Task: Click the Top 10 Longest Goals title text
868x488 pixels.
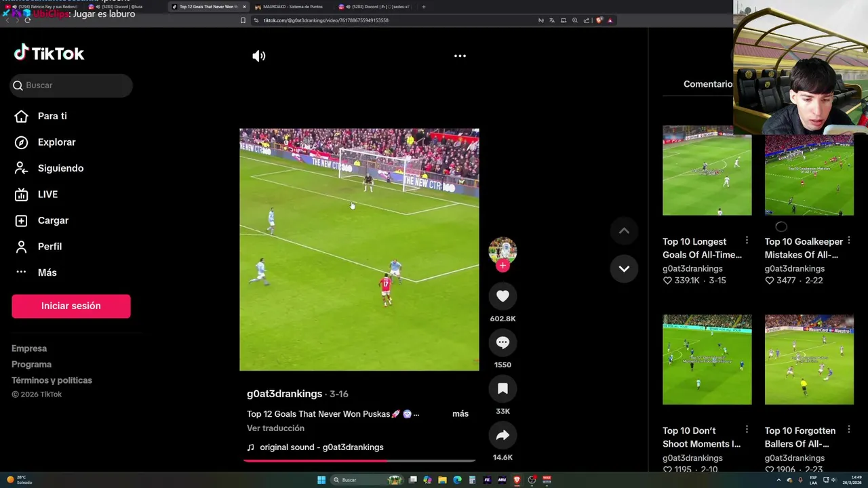Action: pyautogui.click(x=702, y=248)
